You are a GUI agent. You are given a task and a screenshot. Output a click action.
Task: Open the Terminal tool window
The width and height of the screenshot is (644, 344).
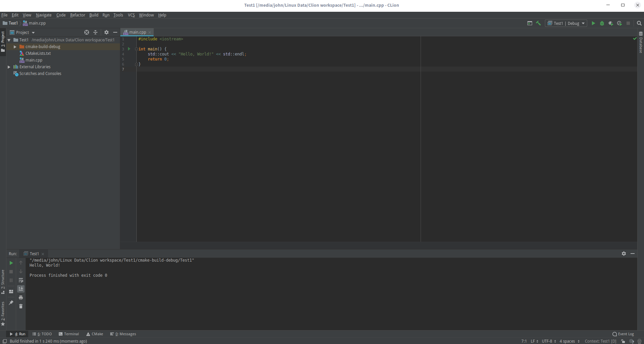pyautogui.click(x=69, y=334)
